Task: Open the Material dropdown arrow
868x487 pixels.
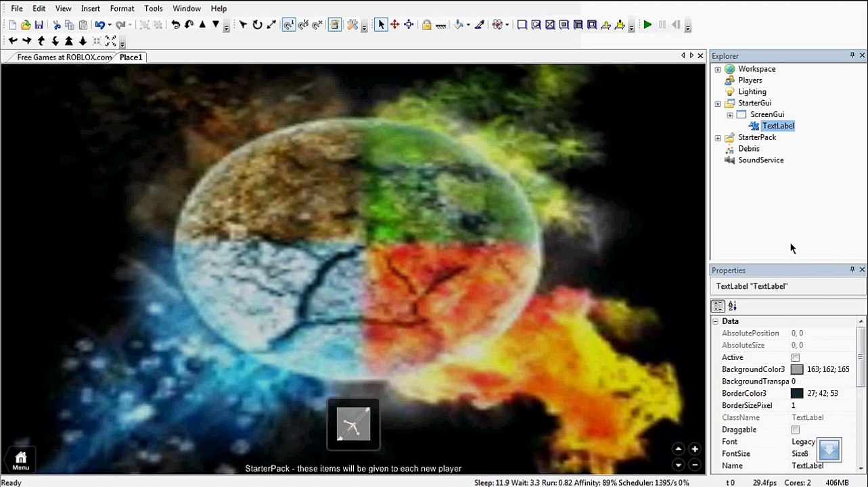Action: (506, 26)
